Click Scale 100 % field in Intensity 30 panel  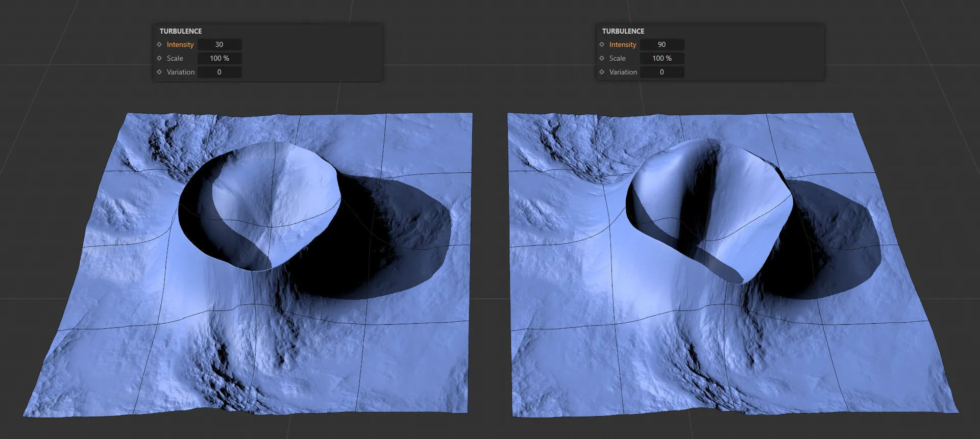pos(219,59)
